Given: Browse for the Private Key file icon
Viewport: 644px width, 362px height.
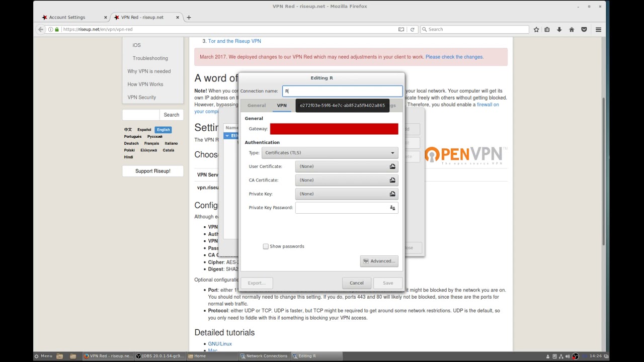Looking at the screenshot, I should [392, 194].
